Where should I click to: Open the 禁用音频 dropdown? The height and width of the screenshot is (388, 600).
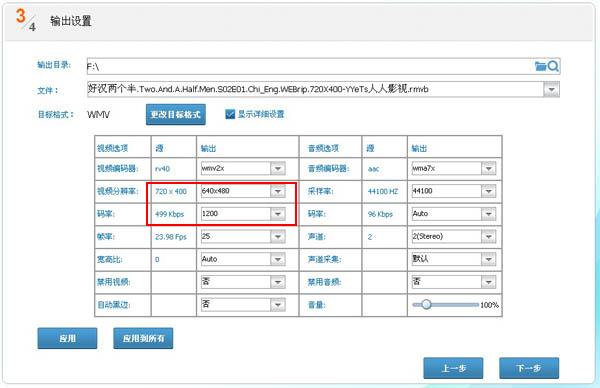click(488, 282)
